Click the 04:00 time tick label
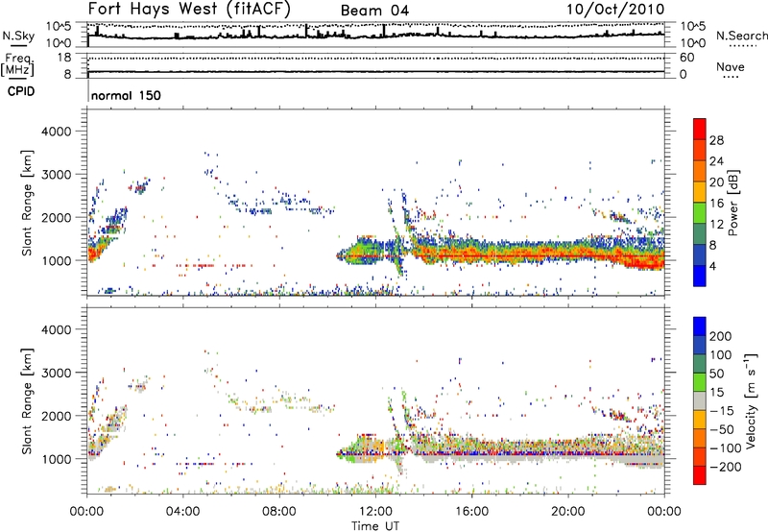Image resolution: width=768 pixels, height=532 pixels. pyautogui.click(x=182, y=512)
